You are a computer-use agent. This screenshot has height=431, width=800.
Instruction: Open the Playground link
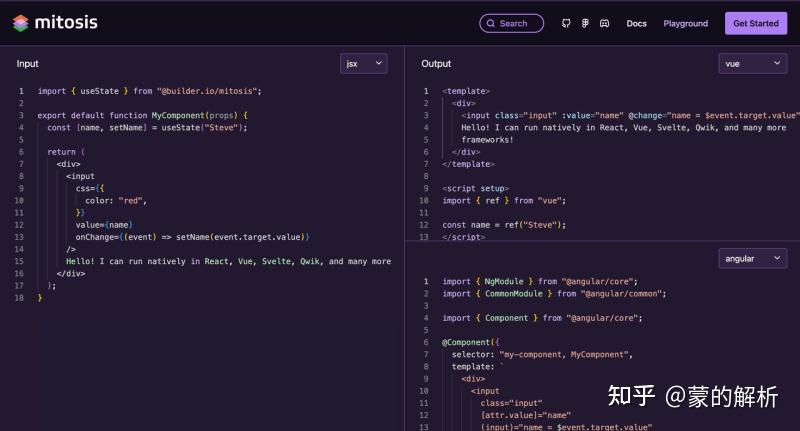click(686, 23)
